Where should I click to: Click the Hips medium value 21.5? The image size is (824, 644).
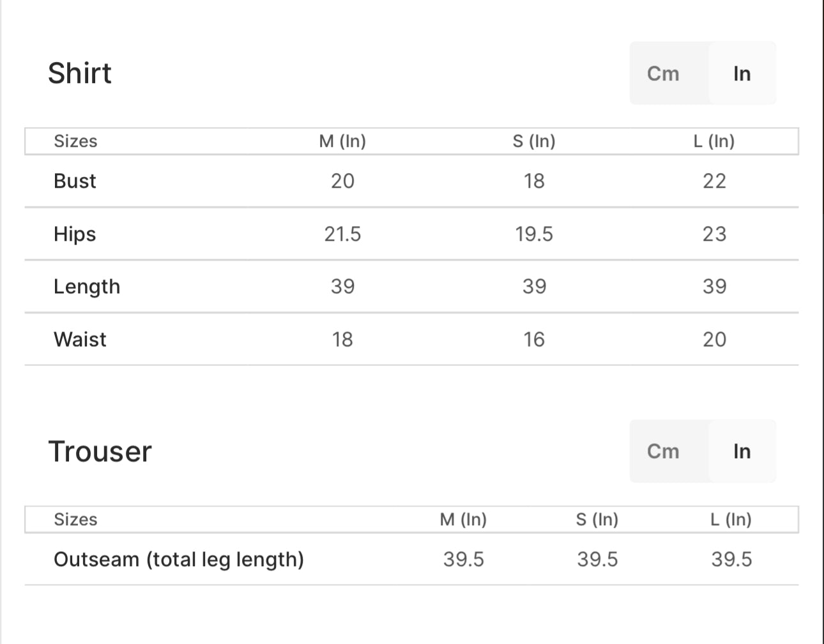point(342,234)
